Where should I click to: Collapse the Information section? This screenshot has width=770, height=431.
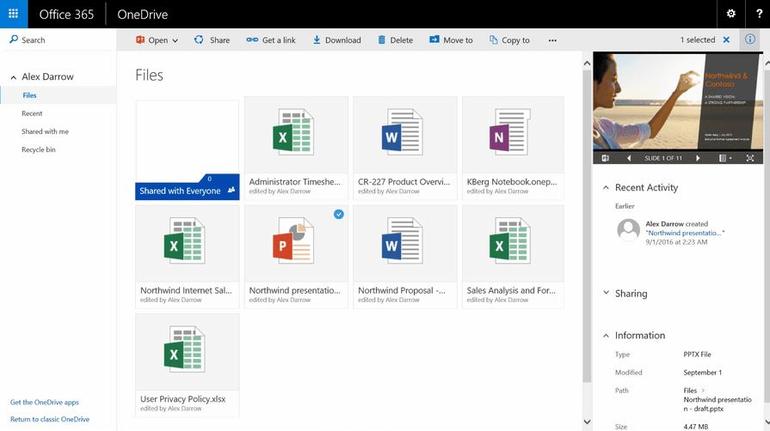[606, 335]
